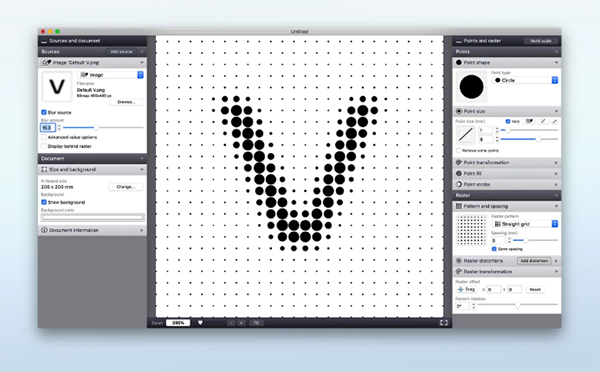The width and height of the screenshot is (600, 372).
Task: Expand the Point fill section arrow
Action: tap(556, 173)
